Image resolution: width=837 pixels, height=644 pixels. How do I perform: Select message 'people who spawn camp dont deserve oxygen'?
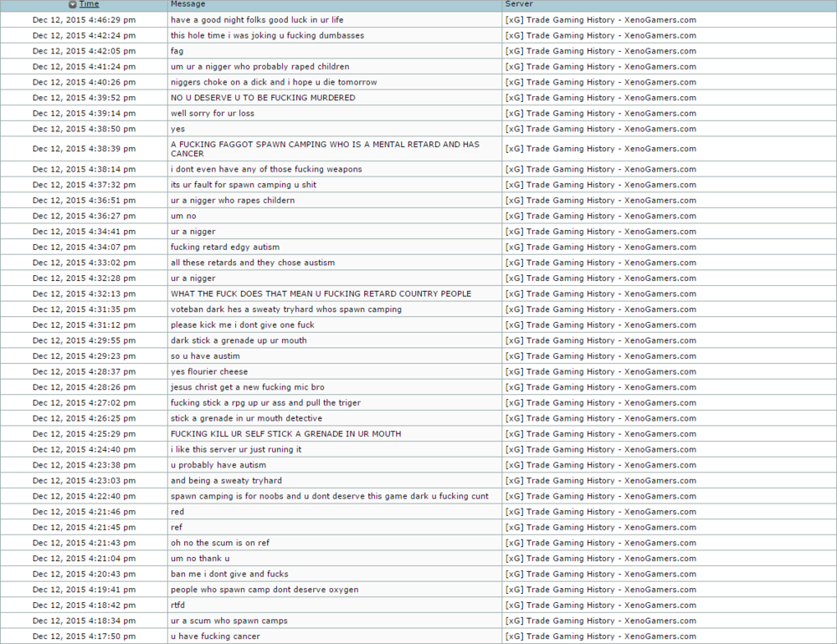264,590
